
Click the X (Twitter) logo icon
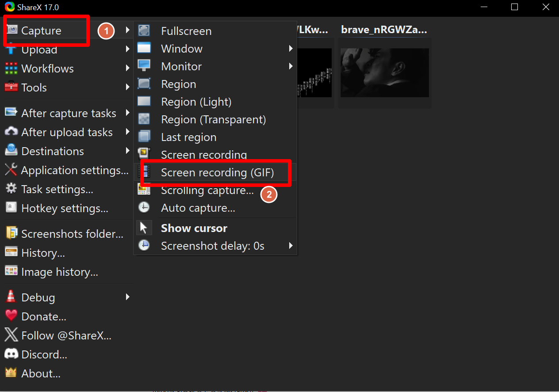coord(11,335)
